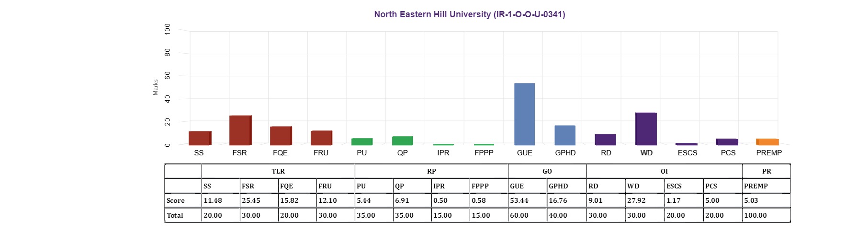The image size is (868, 245).
Task: Click the FPPP x-axis label
Action: (x=484, y=153)
